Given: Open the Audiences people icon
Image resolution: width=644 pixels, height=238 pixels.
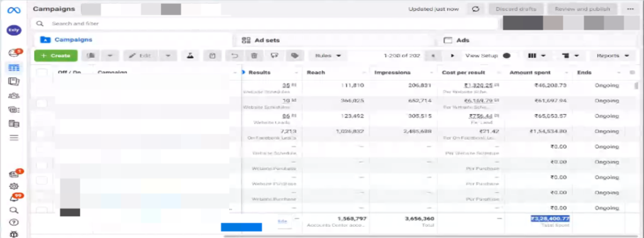Looking at the screenshot, I should 14,95.
